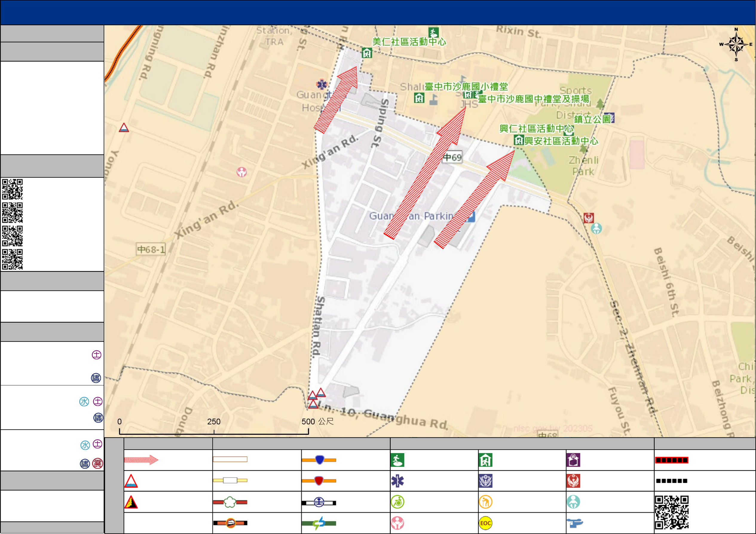Select the green wheelchair circle legend icon
Viewport: 756px width, 534px height.
pyautogui.click(x=397, y=502)
